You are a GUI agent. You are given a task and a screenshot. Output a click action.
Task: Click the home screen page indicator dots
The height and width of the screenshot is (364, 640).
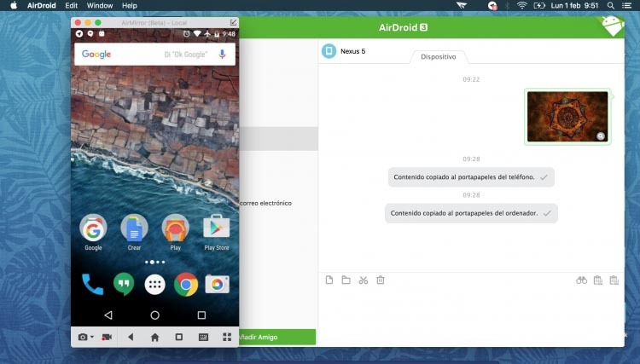tap(154, 262)
